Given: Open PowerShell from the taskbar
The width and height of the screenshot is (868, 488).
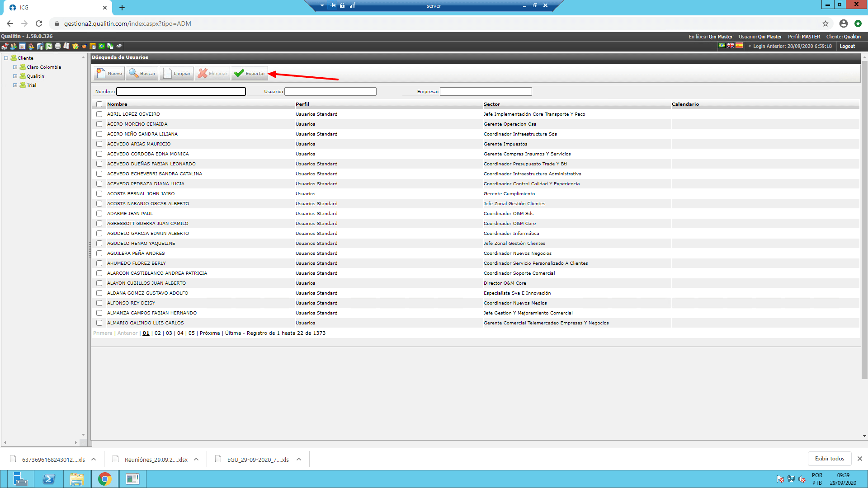Looking at the screenshot, I should pos(49,479).
